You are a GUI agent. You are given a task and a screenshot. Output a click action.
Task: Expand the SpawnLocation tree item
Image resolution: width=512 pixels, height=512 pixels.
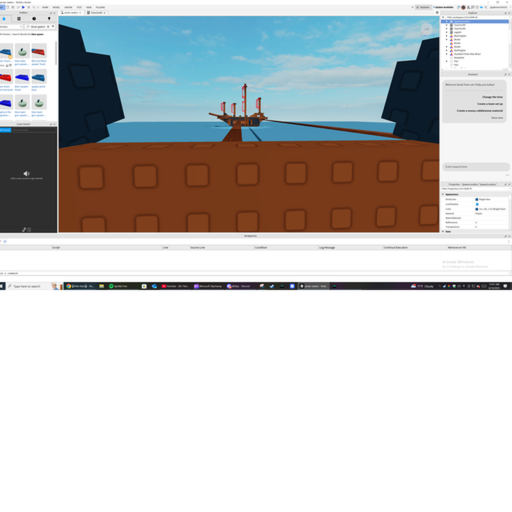(x=447, y=21)
